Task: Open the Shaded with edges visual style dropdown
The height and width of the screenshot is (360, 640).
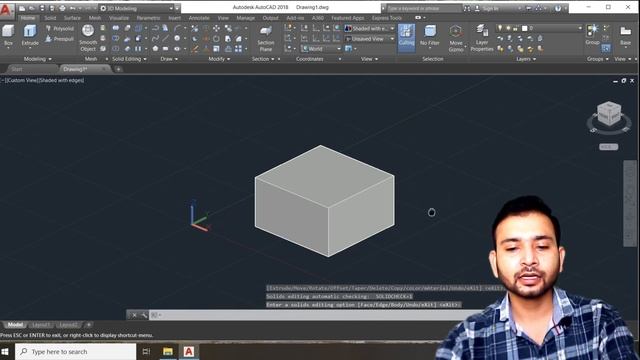Action: tap(370, 29)
